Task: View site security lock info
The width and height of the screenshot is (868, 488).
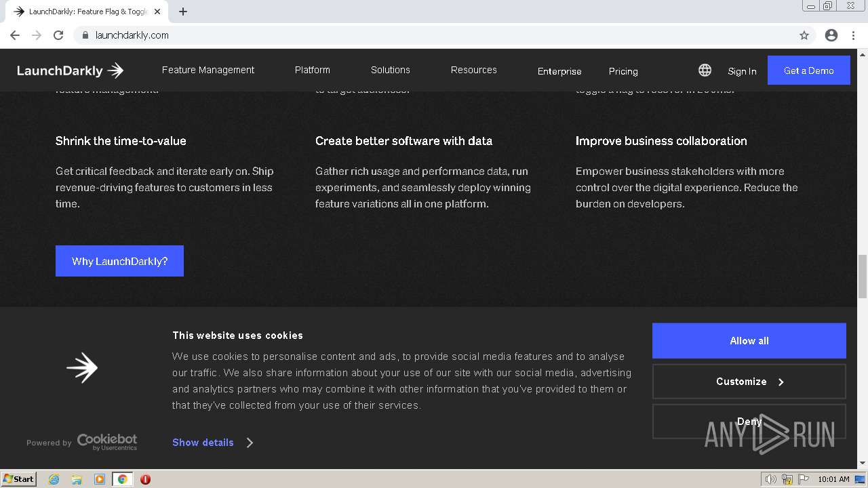Action: (85, 35)
